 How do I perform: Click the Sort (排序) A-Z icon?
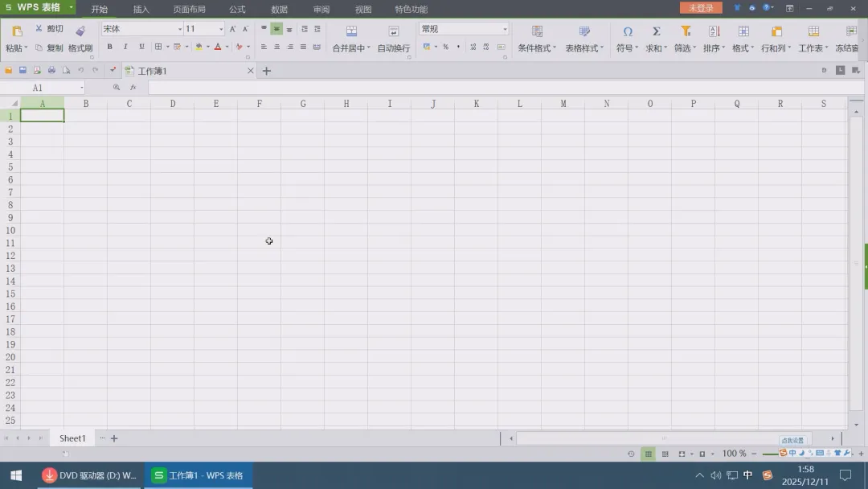click(x=714, y=31)
